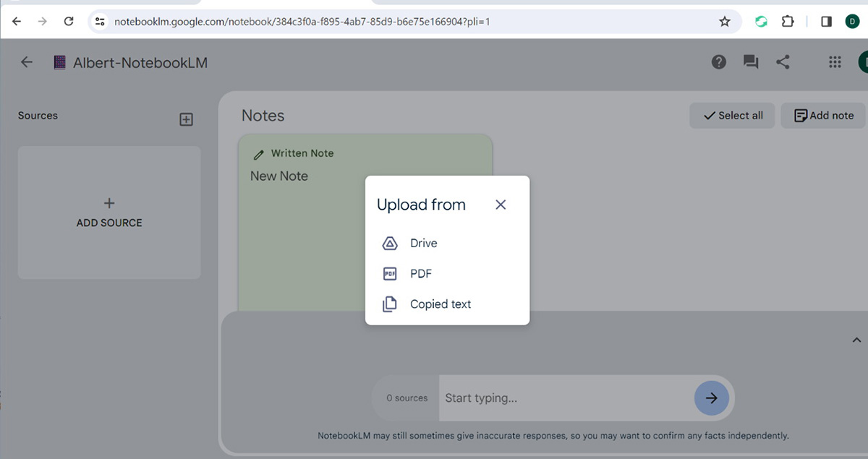The width and height of the screenshot is (868, 459).
Task: Open the New Note card
Action: [x=365, y=223]
